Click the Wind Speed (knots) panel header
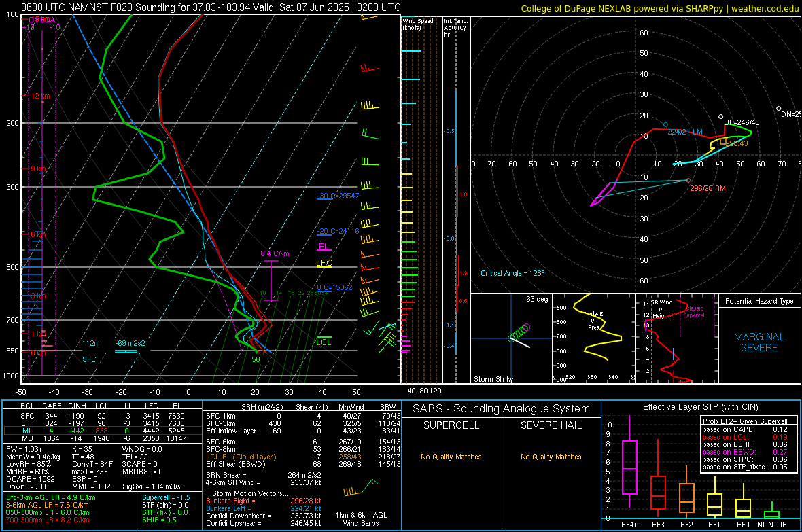802x532 pixels. pos(418,24)
